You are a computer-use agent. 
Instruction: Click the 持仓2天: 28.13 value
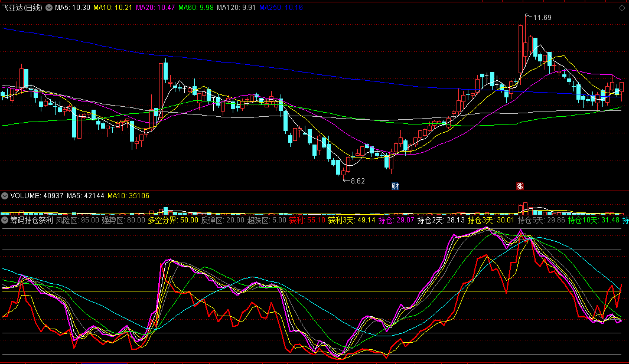[441, 220]
